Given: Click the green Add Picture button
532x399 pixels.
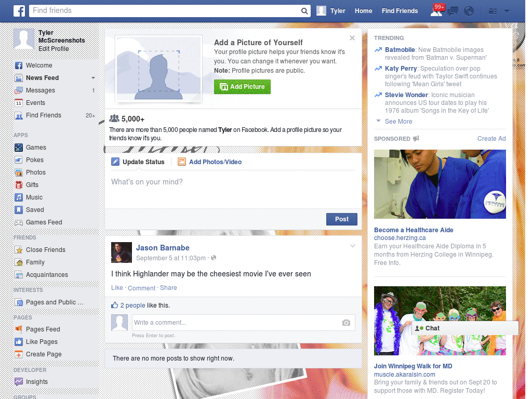Looking at the screenshot, I should [242, 87].
